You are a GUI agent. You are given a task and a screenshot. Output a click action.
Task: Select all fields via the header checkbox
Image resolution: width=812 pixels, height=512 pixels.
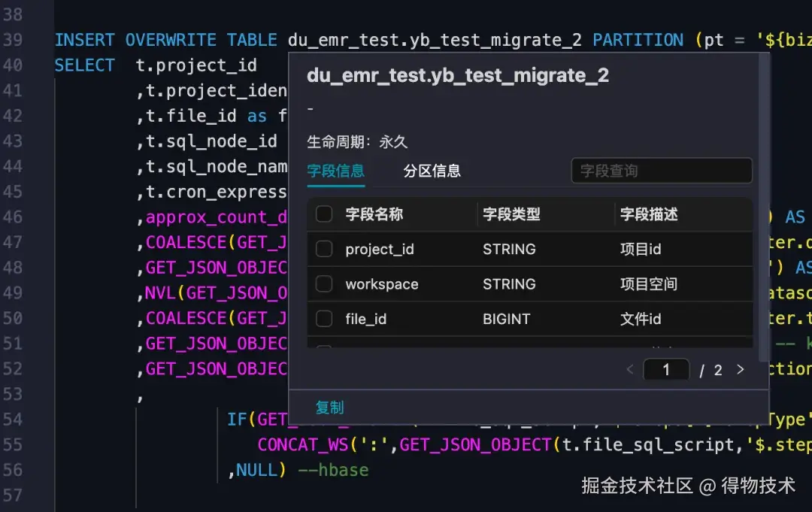click(x=323, y=214)
